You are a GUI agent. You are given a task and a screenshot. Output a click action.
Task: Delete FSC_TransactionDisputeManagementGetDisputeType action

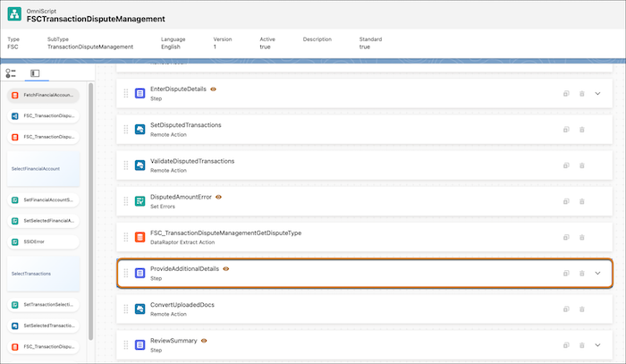click(581, 237)
